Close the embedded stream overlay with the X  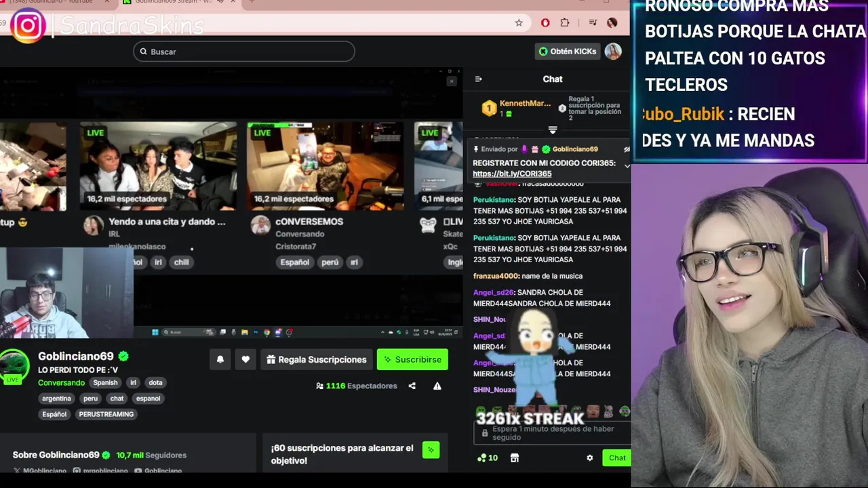tap(452, 81)
